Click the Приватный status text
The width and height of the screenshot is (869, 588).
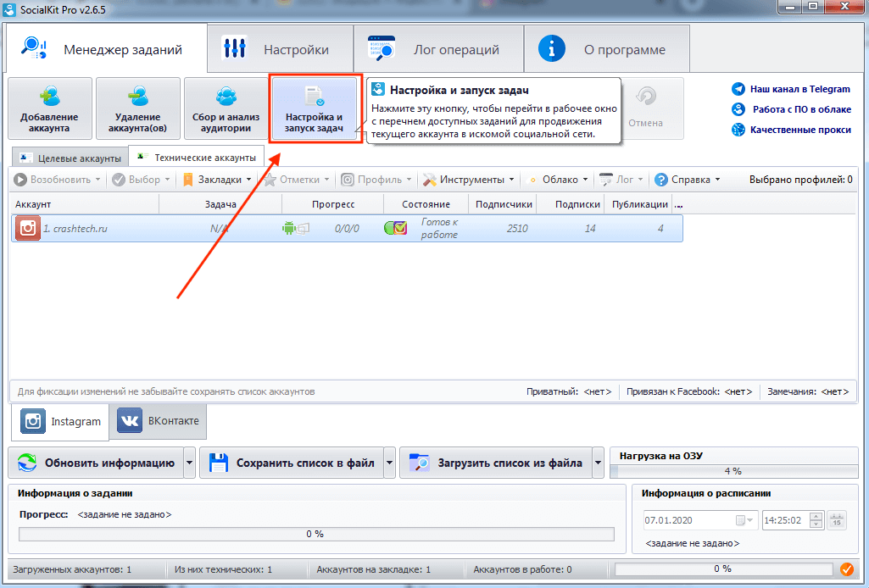click(x=569, y=392)
